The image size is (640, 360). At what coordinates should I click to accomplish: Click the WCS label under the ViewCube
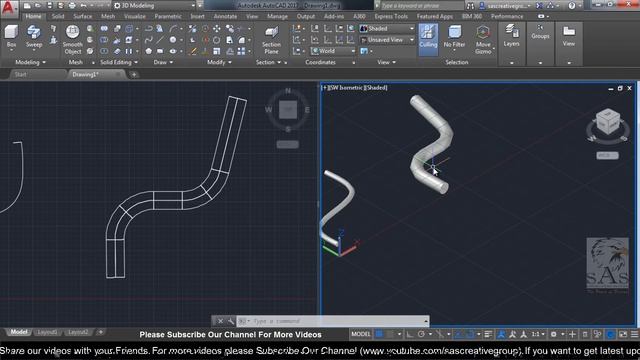607,156
